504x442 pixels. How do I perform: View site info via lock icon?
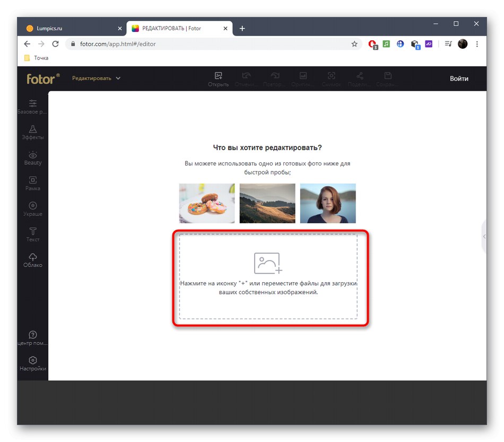(73, 44)
